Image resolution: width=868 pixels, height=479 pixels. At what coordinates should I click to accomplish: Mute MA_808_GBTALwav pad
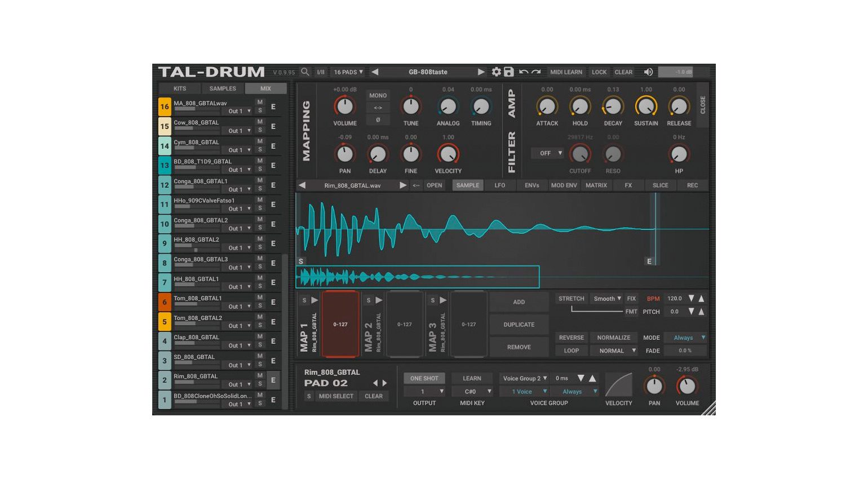click(x=260, y=102)
